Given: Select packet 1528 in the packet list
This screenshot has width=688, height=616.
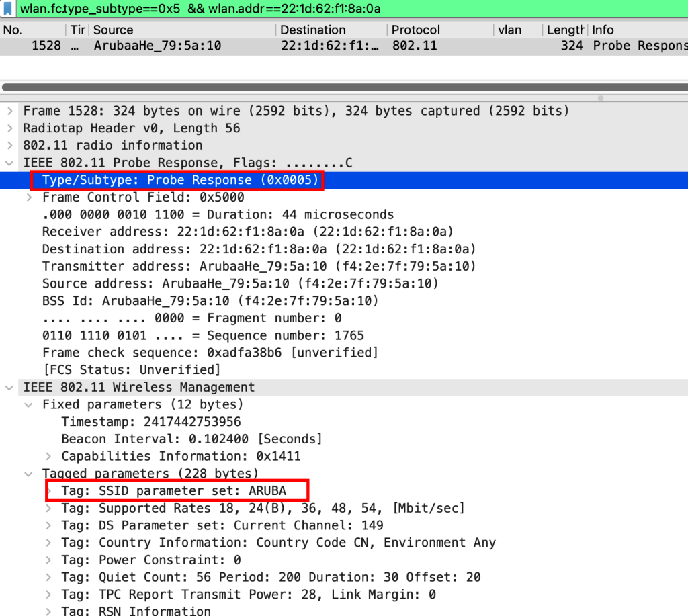Looking at the screenshot, I should click(344, 46).
